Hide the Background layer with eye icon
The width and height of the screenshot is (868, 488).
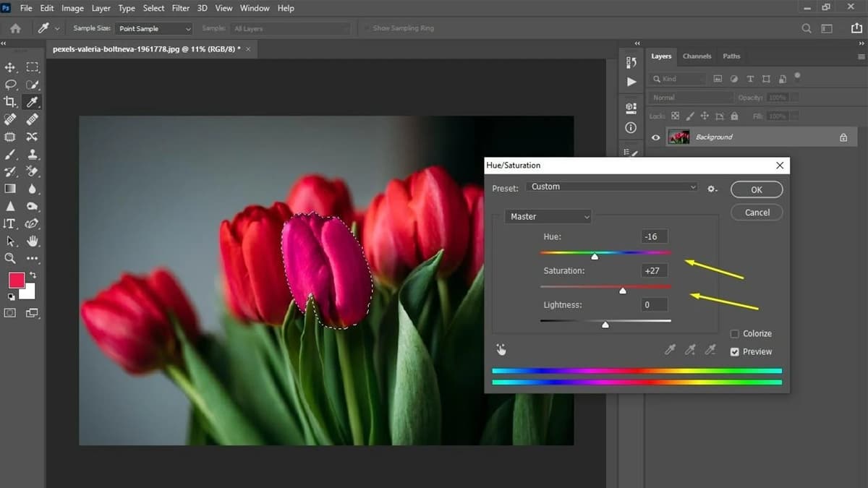656,137
